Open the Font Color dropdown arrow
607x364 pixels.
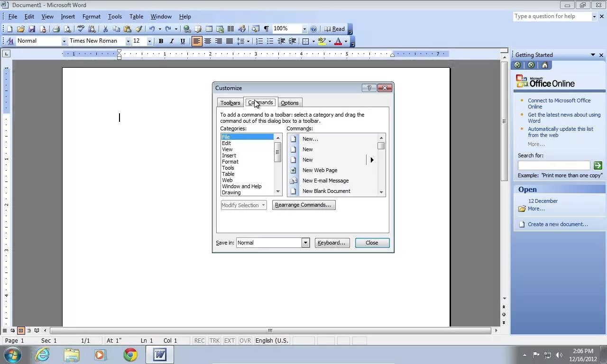pos(346,41)
